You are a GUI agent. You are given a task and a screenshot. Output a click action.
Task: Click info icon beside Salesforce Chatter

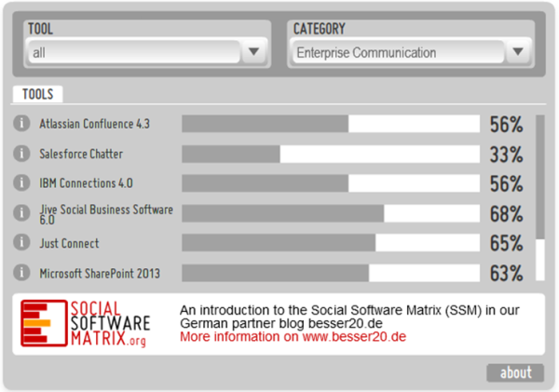[21, 154]
